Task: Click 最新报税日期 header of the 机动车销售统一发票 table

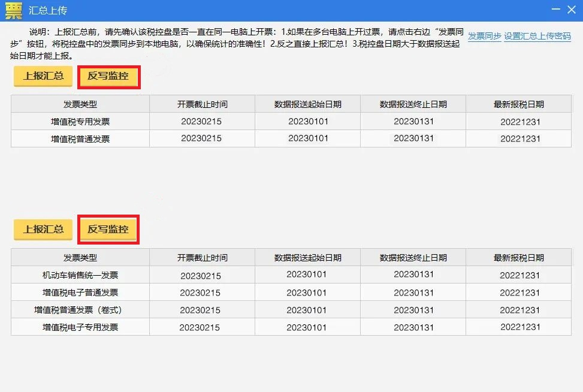Action: (x=519, y=258)
